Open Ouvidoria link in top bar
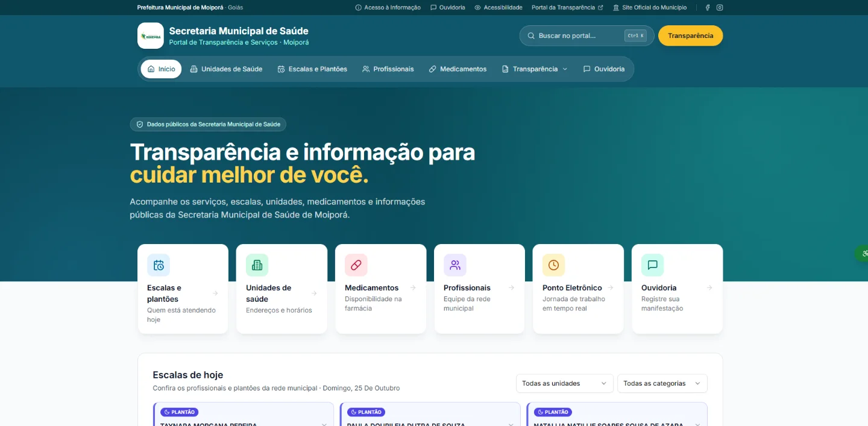 pyautogui.click(x=448, y=7)
